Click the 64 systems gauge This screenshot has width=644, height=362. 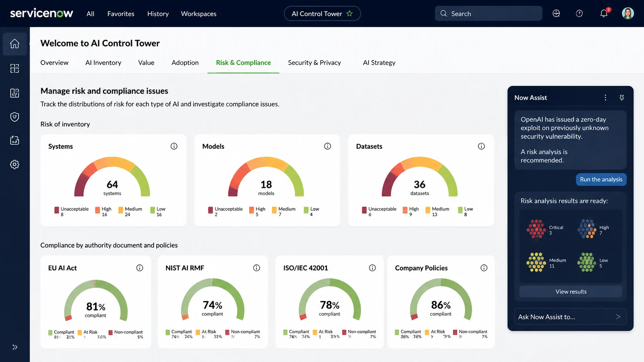click(x=112, y=177)
